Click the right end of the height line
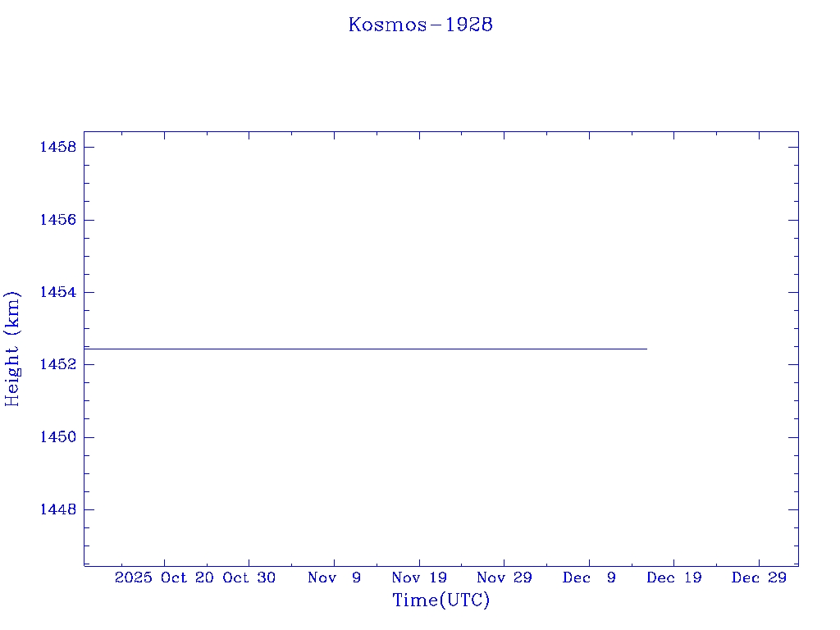Image resolution: width=840 pixels, height=630 pixels. 646,349
